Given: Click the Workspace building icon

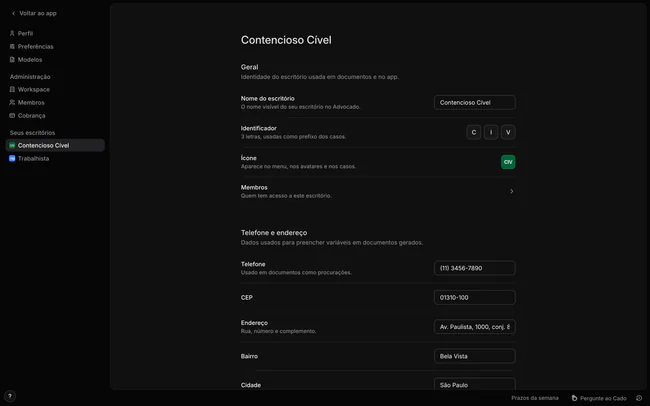Looking at the screenshot, I should (12, 89).
